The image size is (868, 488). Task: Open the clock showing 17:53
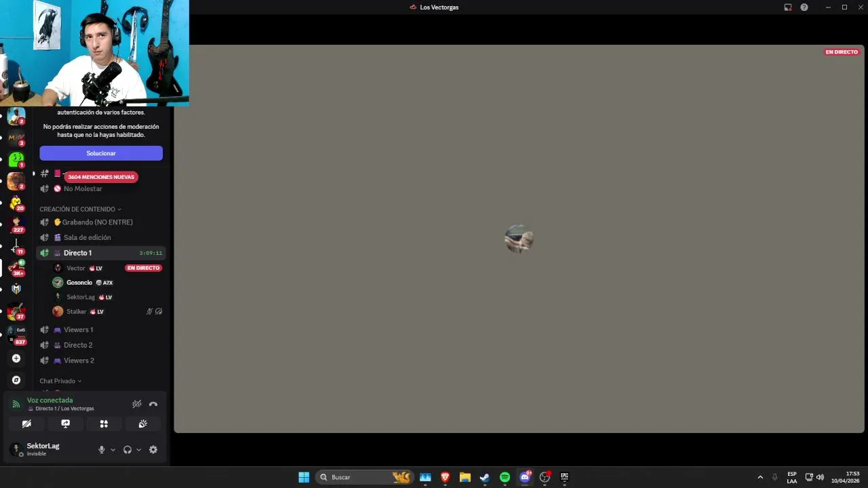click(845, 477)
